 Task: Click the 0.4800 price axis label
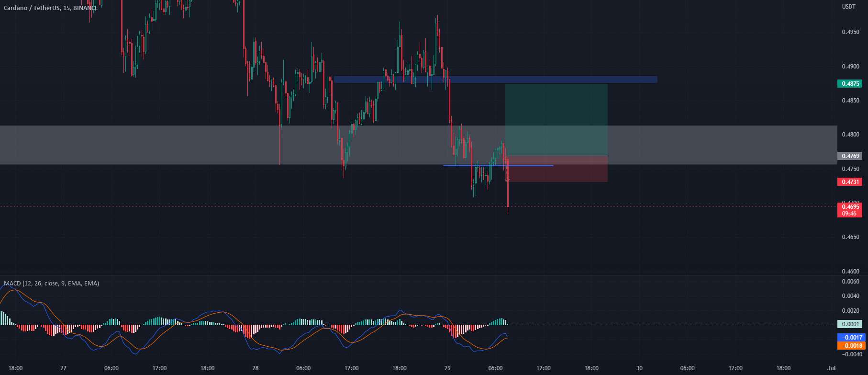click(850, 135)
